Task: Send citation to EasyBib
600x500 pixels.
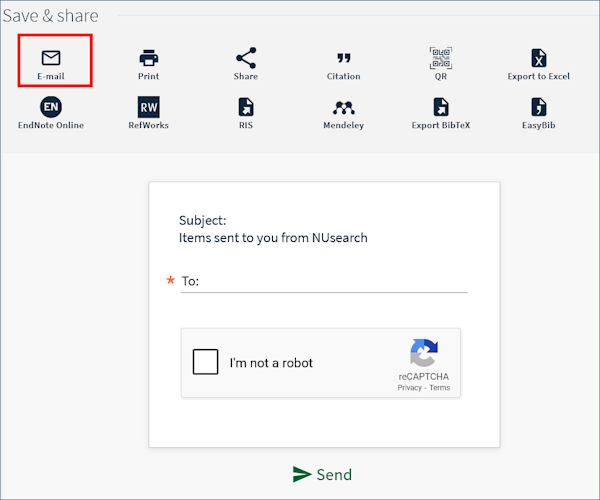Action: point(538,107)
